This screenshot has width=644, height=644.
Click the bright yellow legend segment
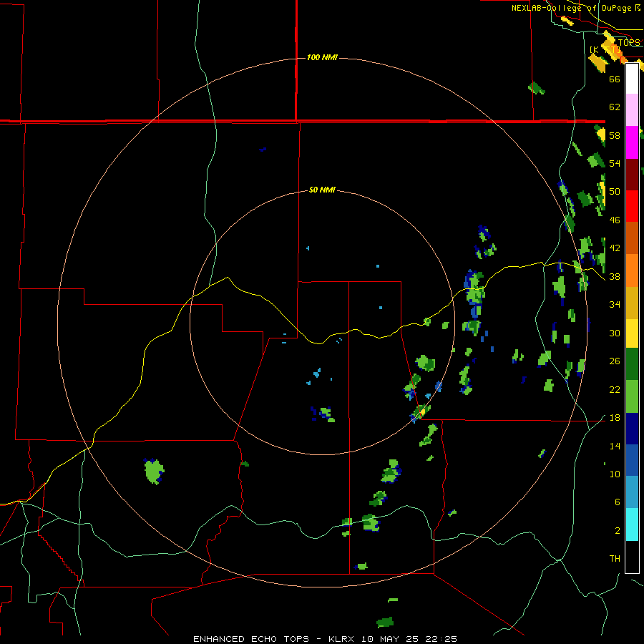click(x=632, y=333)
